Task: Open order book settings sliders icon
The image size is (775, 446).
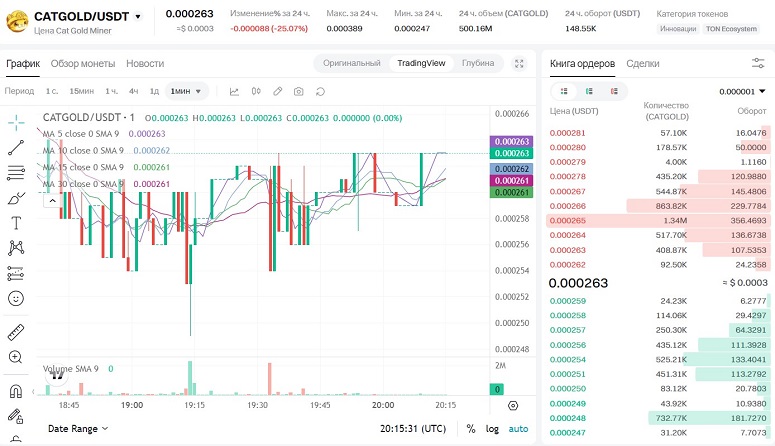Action: coord(758,63)
